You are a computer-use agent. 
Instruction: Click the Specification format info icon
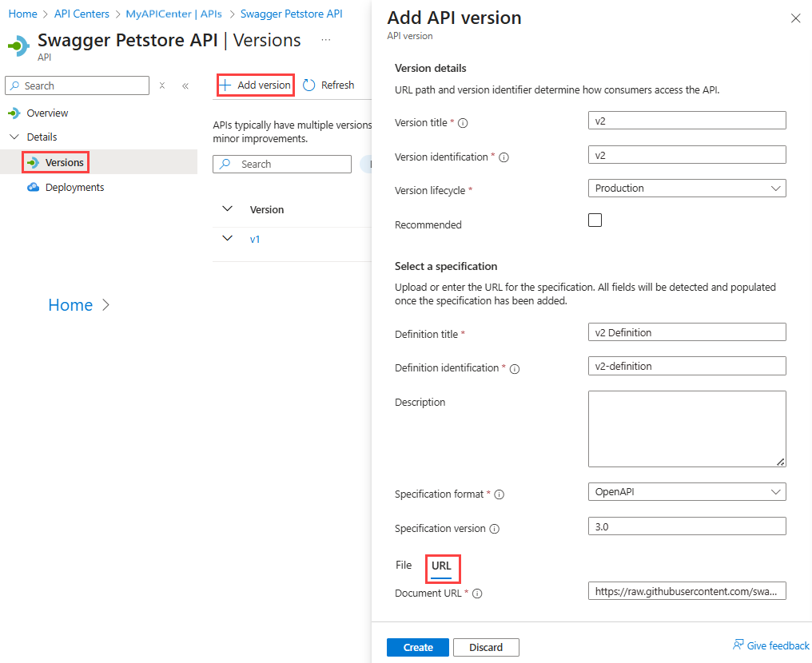[499, 494]
